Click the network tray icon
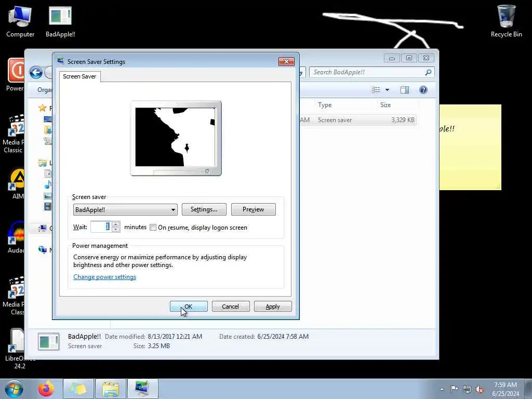 (x=467, y=389)
